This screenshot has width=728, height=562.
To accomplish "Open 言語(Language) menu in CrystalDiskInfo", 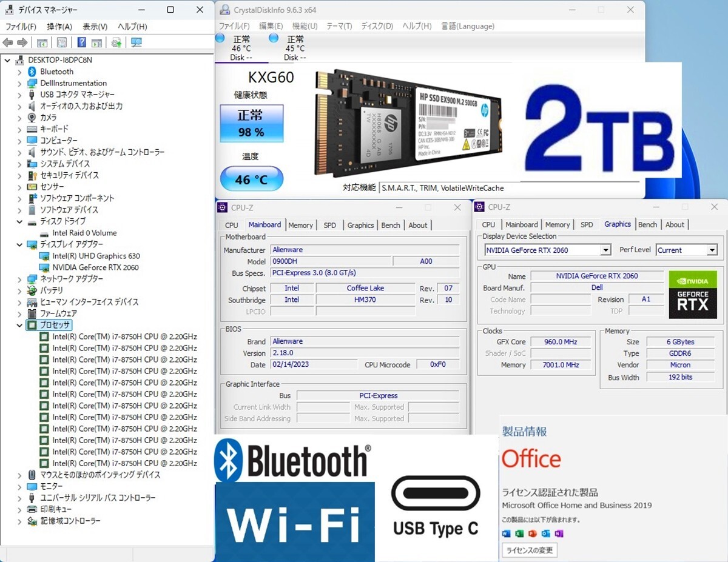I will point(468,26).
